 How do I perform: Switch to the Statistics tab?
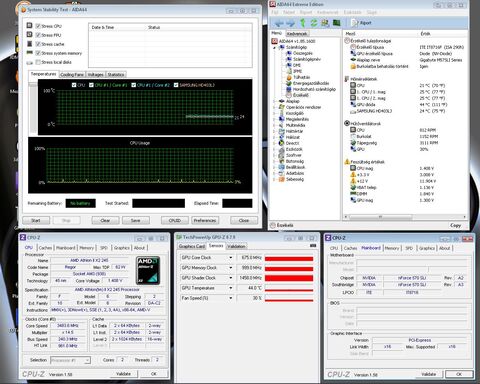(116, 74)
